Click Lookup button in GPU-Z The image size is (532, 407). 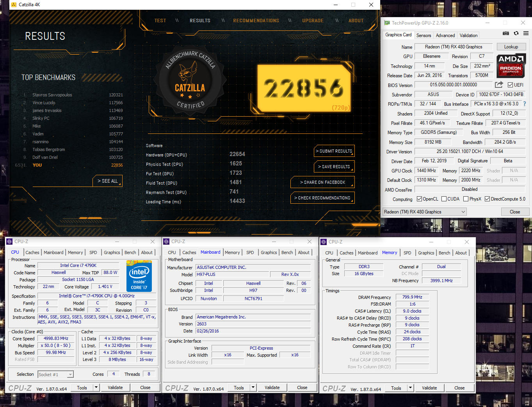click(x=511, y=47)
